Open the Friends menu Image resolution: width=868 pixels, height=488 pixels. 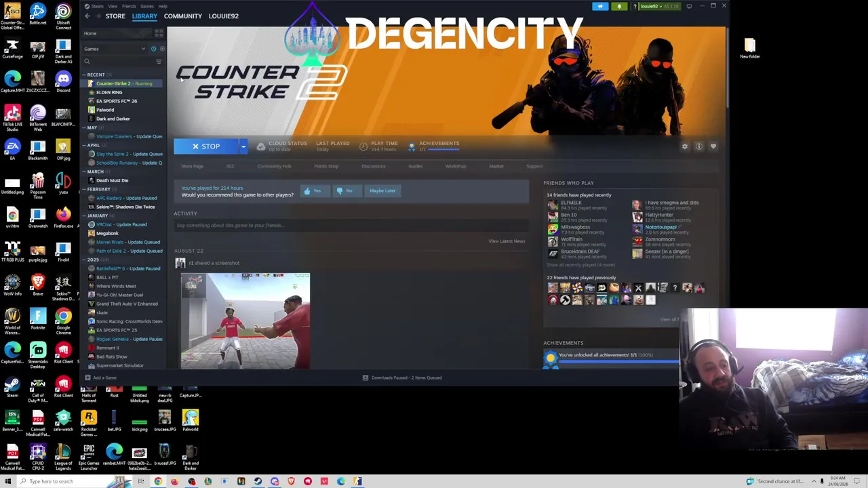pos(129,6)
